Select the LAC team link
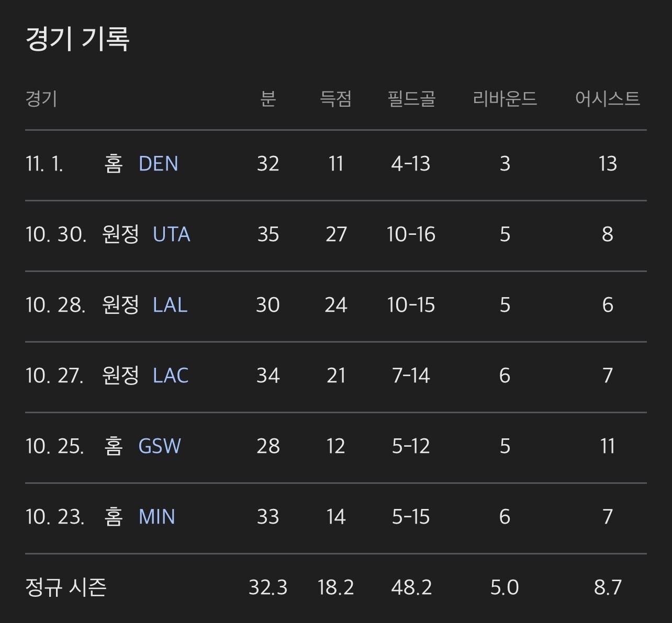The image size is (672, 623). pos(171,376)
